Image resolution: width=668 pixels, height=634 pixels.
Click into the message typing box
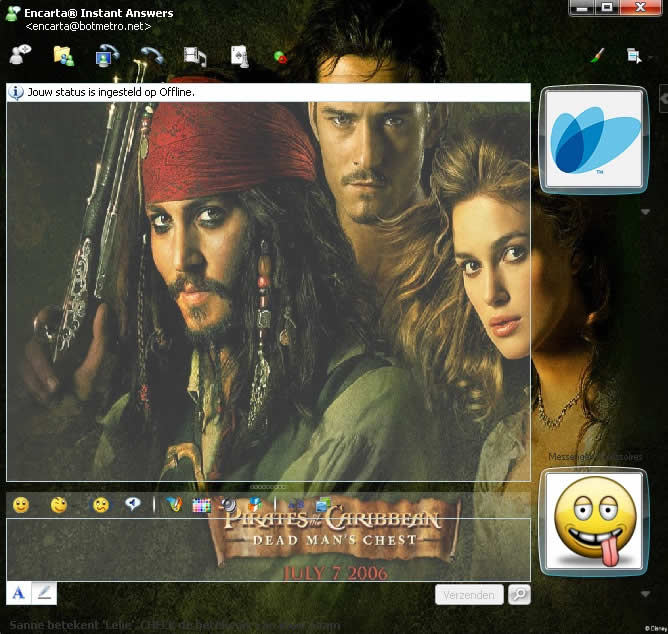268,550
